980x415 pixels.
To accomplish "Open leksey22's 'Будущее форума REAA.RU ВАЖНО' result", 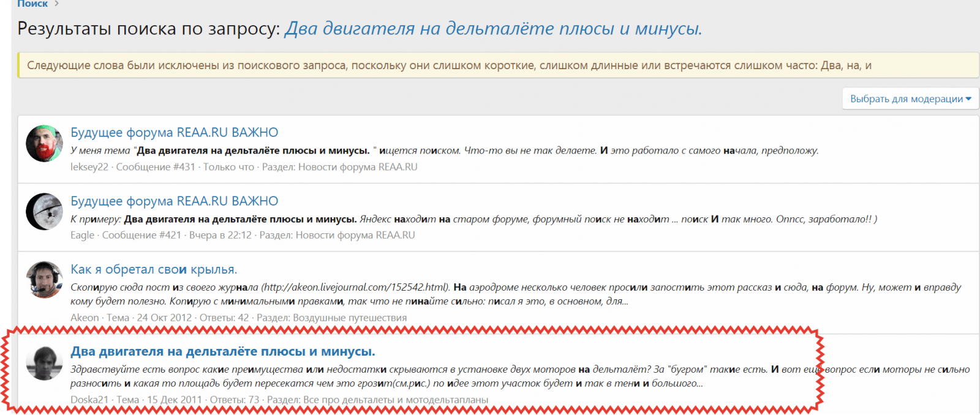I will point(175,132).
